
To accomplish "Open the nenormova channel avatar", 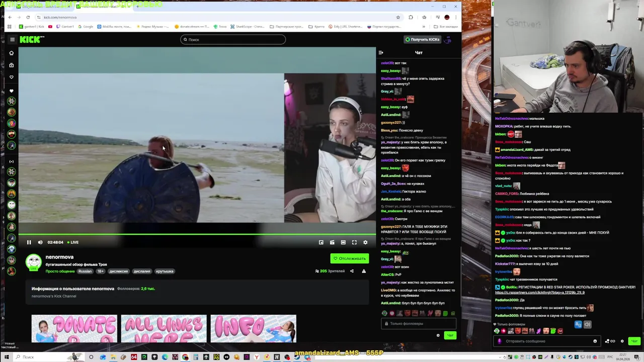I will pyautogui.click(x=34, y=262).
